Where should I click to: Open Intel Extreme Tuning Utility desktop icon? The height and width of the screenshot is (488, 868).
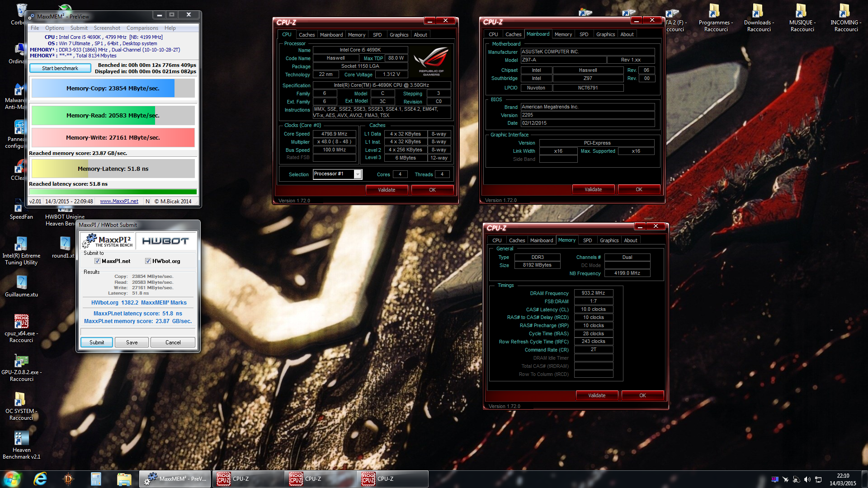[21, 244]
